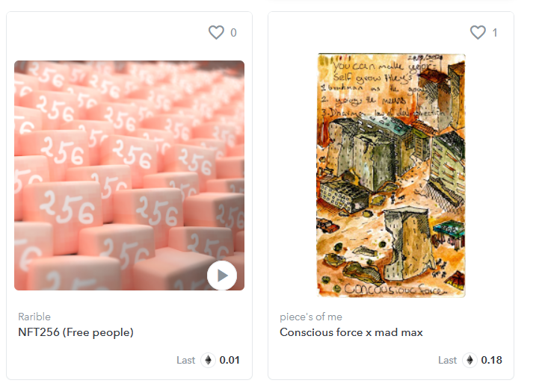The image size is (539, 392).
Task: Open the Conscious force artwork image
Action: tap(391, 175)
